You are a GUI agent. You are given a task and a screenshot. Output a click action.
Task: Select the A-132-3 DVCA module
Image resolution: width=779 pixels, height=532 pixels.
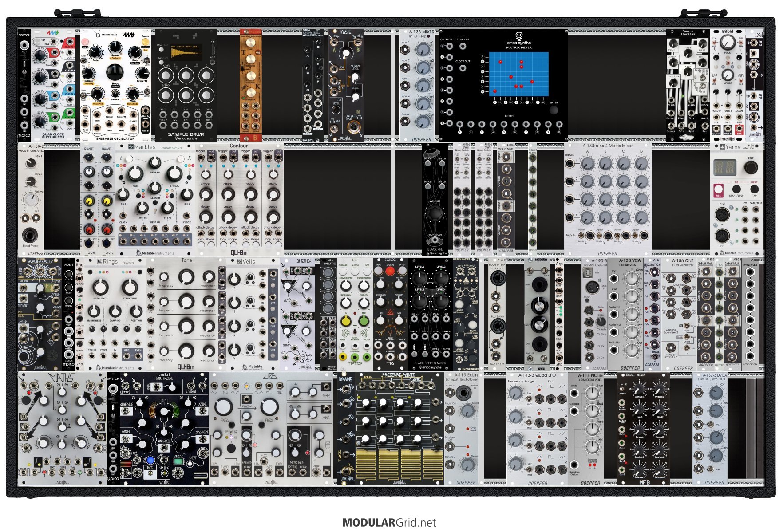pyautogui.click(x=710, y=429)
